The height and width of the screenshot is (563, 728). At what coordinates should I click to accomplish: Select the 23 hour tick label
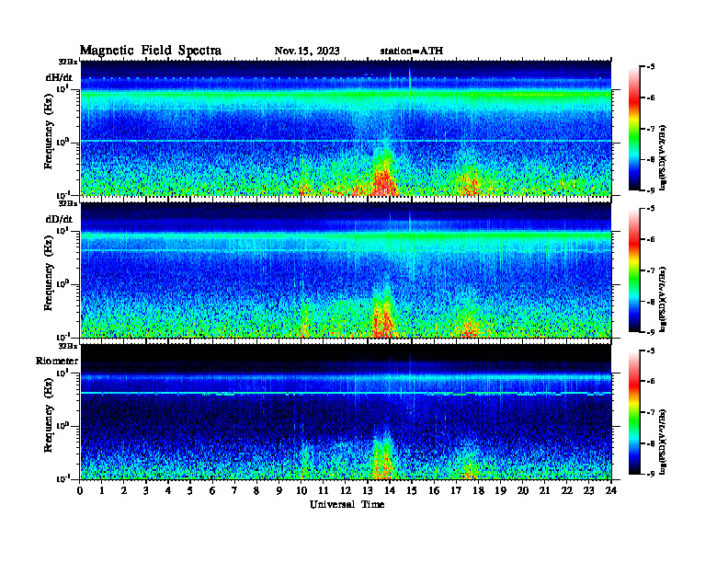click(x=589, y=491)
